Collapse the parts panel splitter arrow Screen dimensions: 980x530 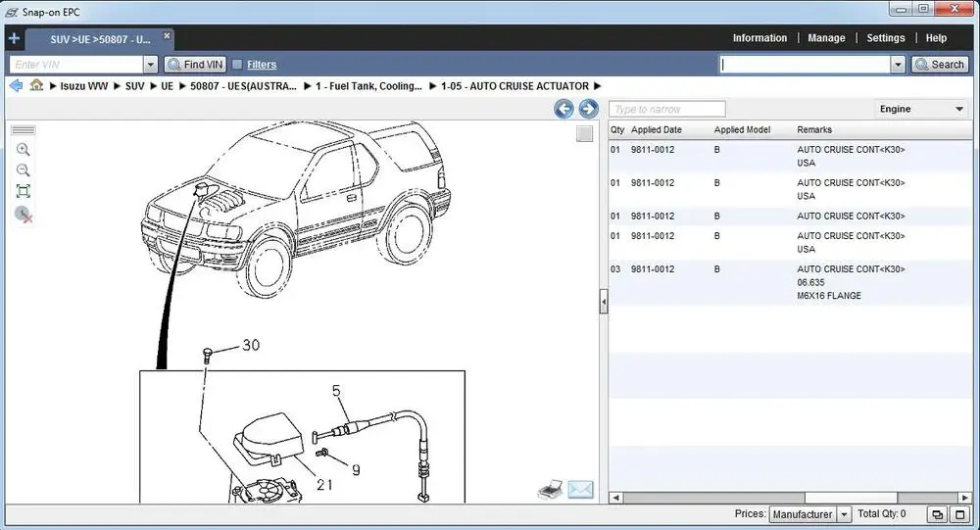click(604, 302)
